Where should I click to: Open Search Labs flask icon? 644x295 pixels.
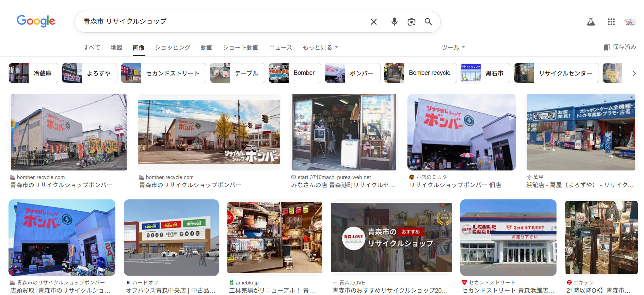(x=591, y=22)
